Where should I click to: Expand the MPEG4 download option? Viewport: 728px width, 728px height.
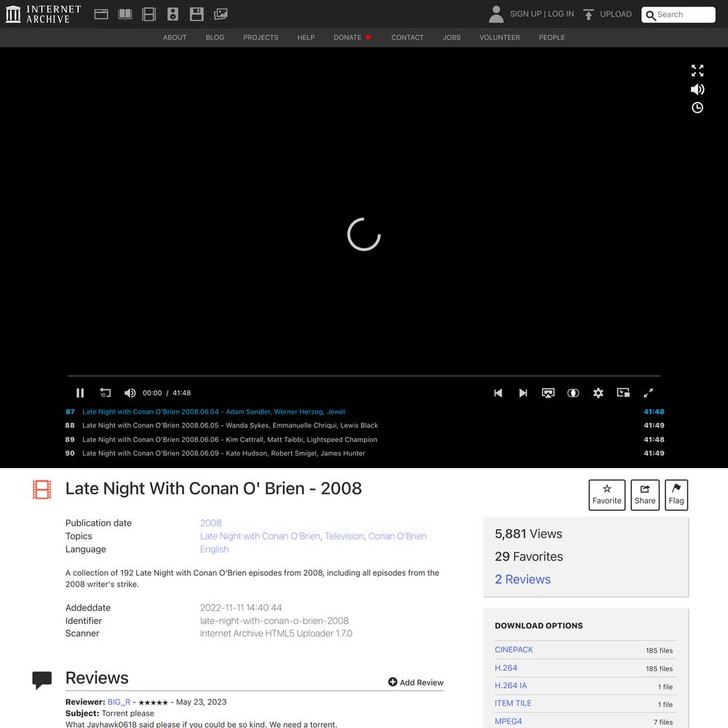(x=508, y=721)
